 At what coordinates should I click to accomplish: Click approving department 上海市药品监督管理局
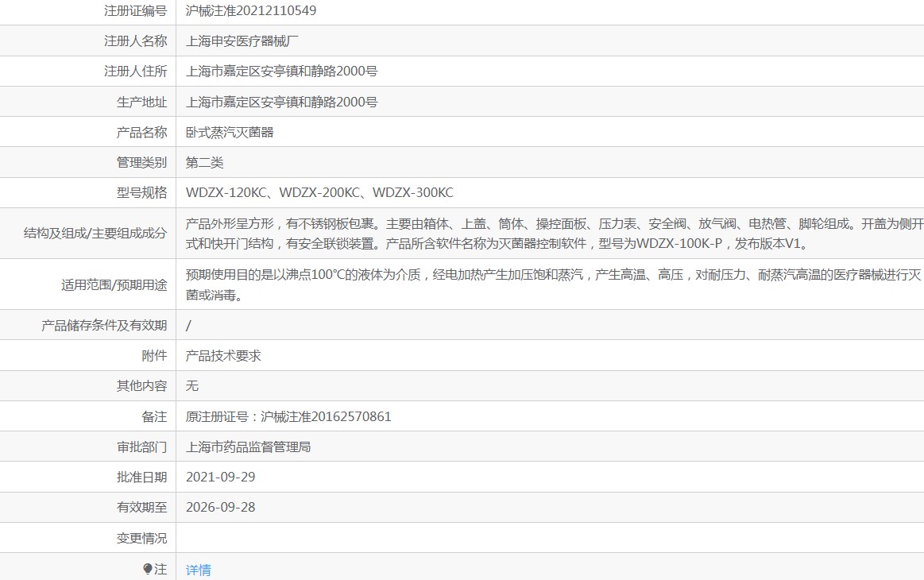click(248, 447)
